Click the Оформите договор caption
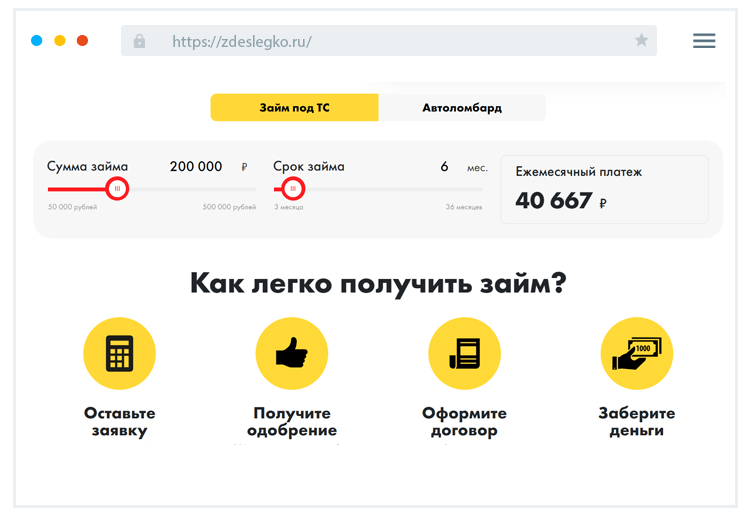This screenshot has width=751, height=523. 464,421
